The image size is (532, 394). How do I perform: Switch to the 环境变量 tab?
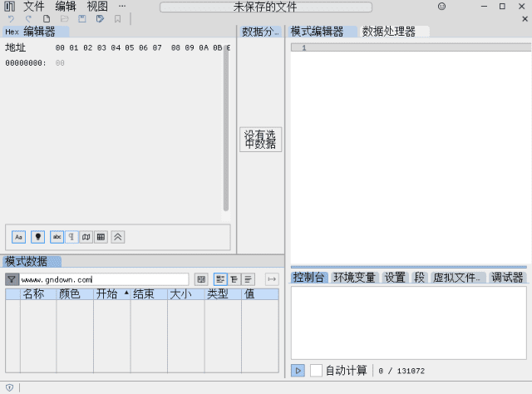point(354,277)
